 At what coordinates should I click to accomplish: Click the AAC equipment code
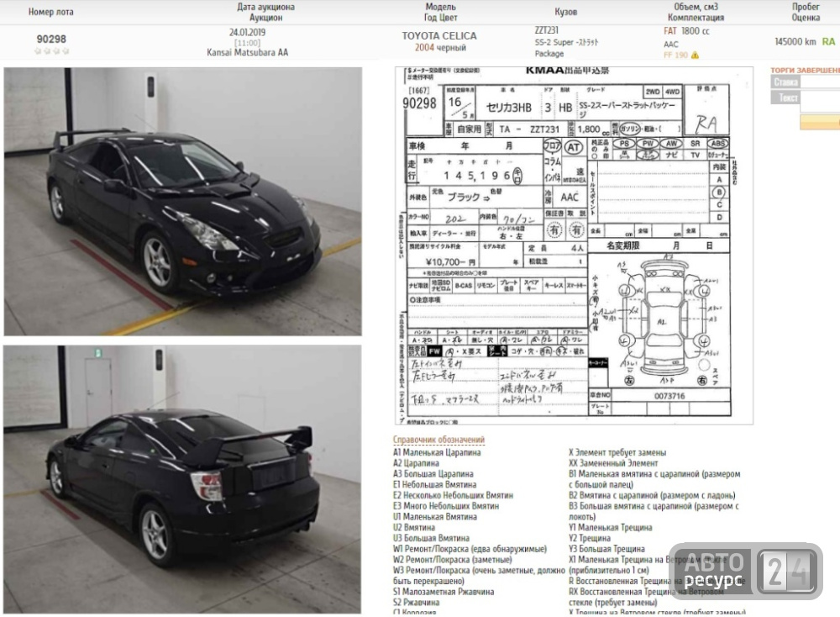670,45
